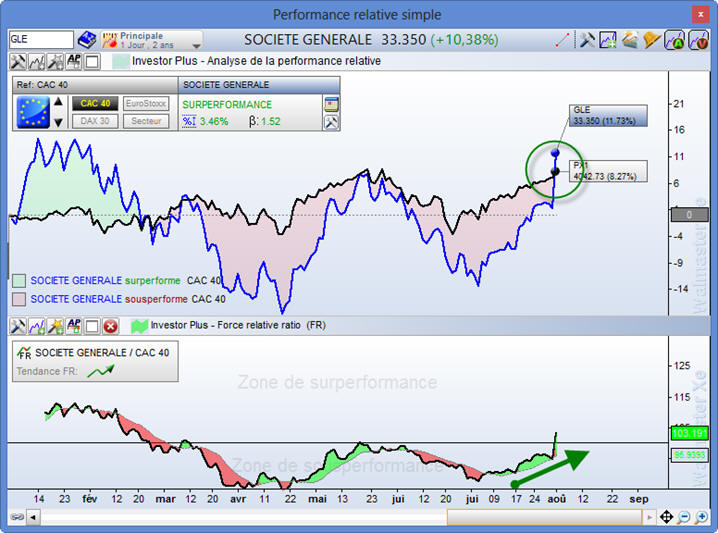Click the SOCIETE GENERALE panel header
718x533 pixels.
click(259, 85)
